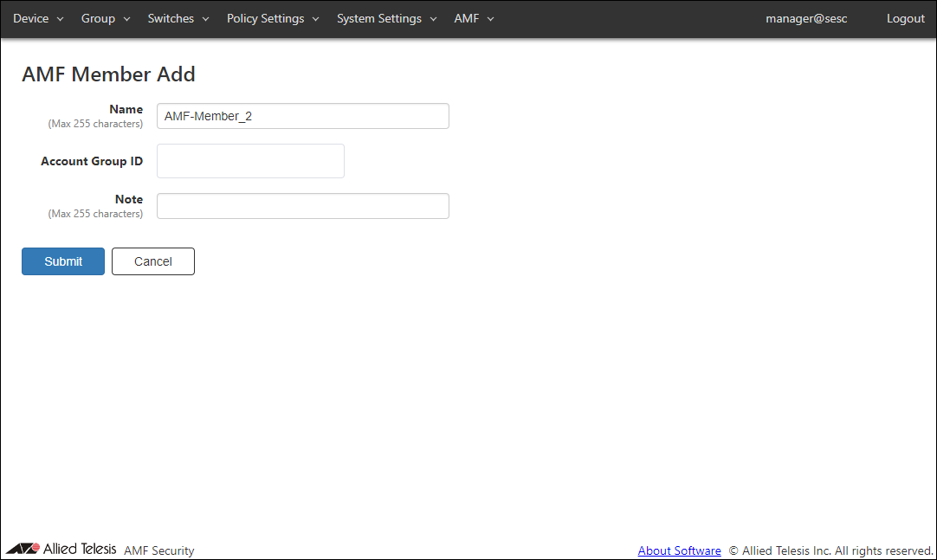Click the chevron beside AMF menu
The height and width of the screenshot is (560, 937).
[490, 19]
